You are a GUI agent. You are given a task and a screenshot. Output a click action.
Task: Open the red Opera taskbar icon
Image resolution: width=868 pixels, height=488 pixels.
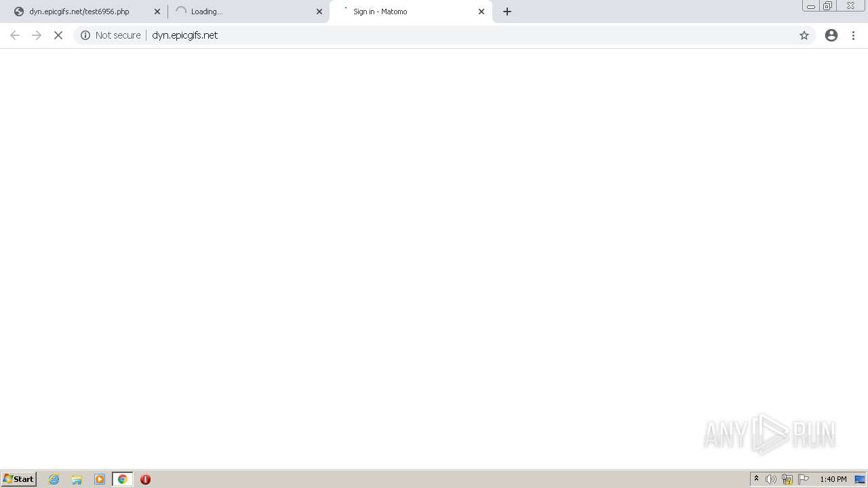pos(145,479)
